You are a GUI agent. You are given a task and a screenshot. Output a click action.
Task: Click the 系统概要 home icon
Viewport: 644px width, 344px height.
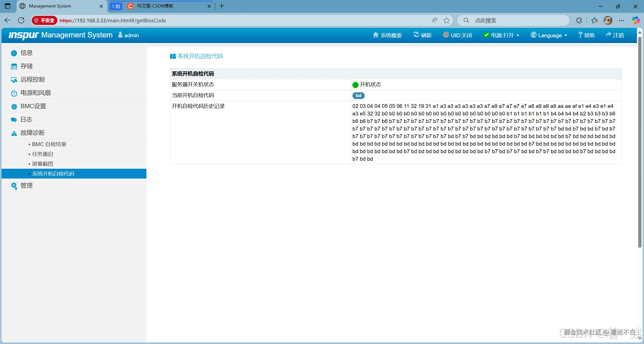pos(375,35)
